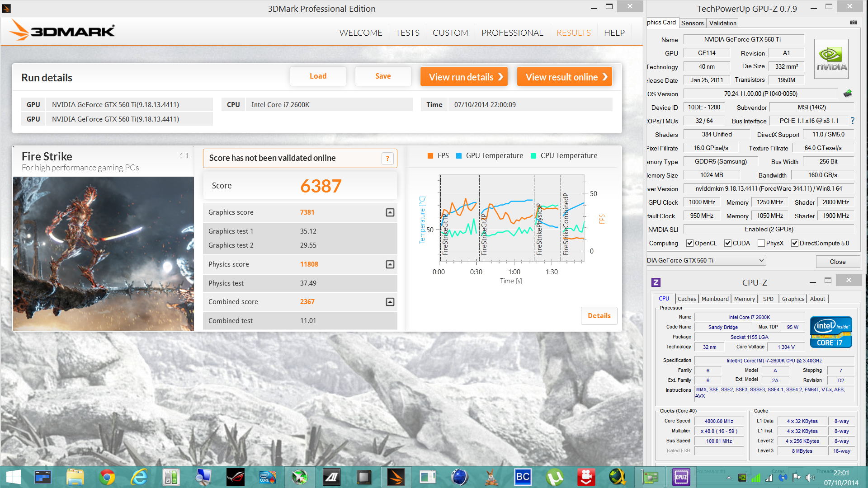Enable the PhysX checkbox
This screenshot has width=868, height=488.
[761, 243]
